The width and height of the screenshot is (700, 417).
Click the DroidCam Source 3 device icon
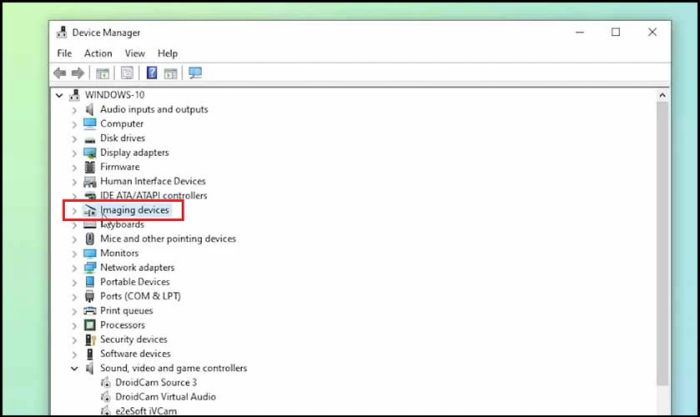pos(105,383)
